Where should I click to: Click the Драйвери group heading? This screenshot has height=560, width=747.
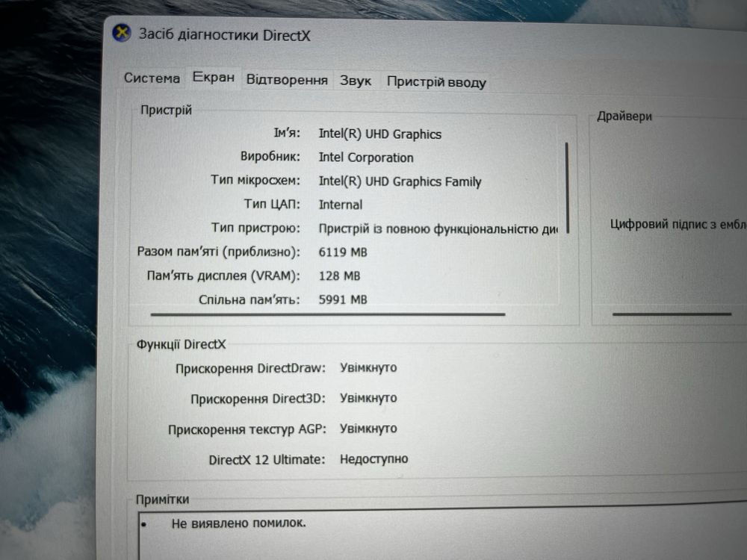[x=624, y=116]
